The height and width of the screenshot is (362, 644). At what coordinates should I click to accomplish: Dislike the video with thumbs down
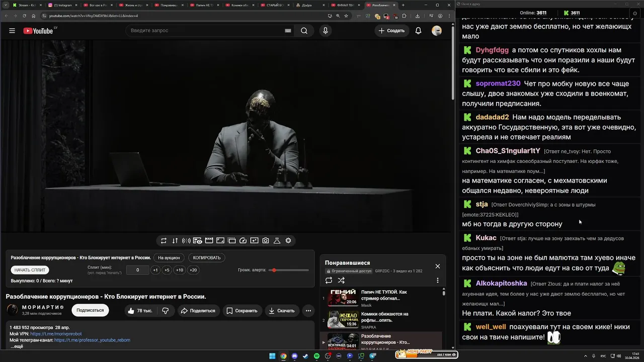(x=166, y=311)
